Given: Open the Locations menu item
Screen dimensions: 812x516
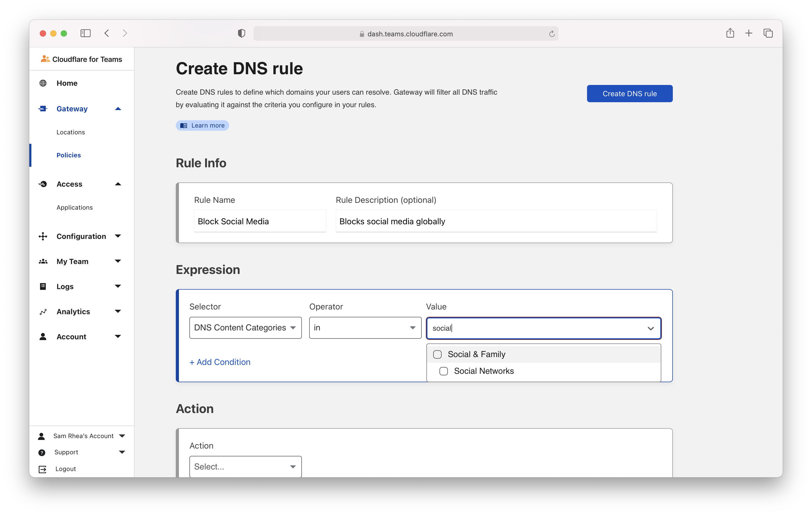Looking at the screenshot, I should (70, 132).
